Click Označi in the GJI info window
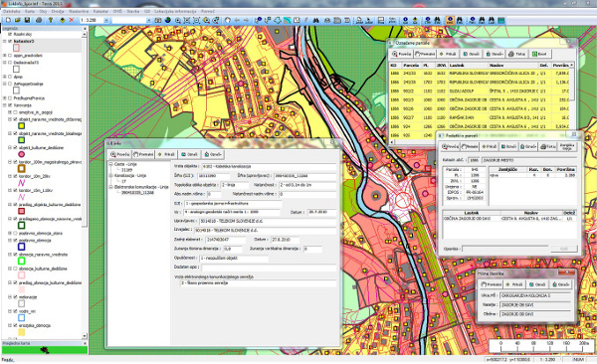The height and width of the screenshot is (364, 597). pos(189,154)
